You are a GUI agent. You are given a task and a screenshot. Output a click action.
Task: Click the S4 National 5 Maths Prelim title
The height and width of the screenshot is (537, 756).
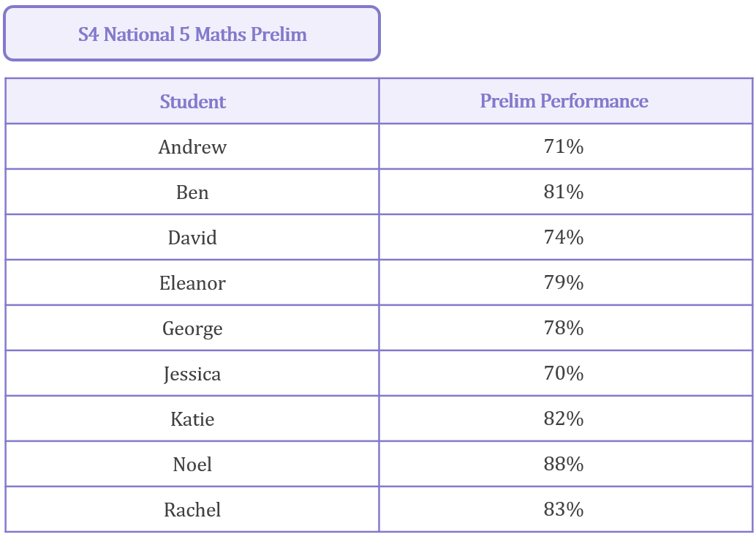point(192,34)
